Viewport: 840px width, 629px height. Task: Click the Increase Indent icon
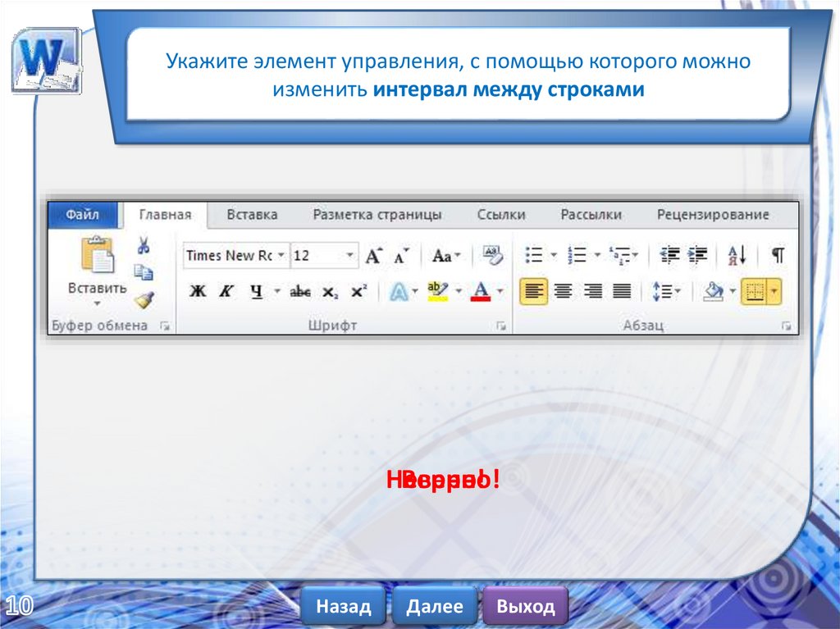point(697,255)
